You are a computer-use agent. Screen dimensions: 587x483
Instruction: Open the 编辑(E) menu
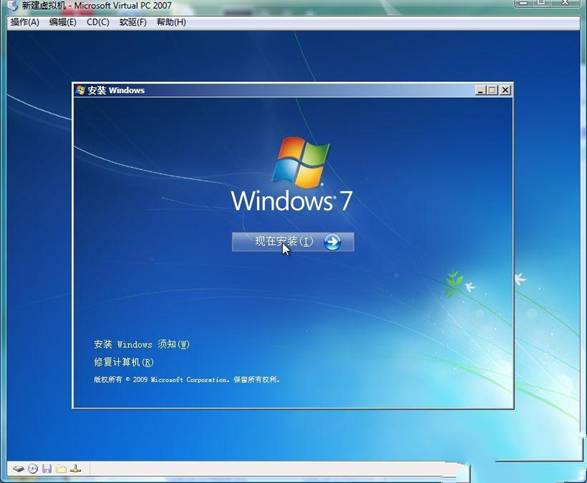pos(63,22)
